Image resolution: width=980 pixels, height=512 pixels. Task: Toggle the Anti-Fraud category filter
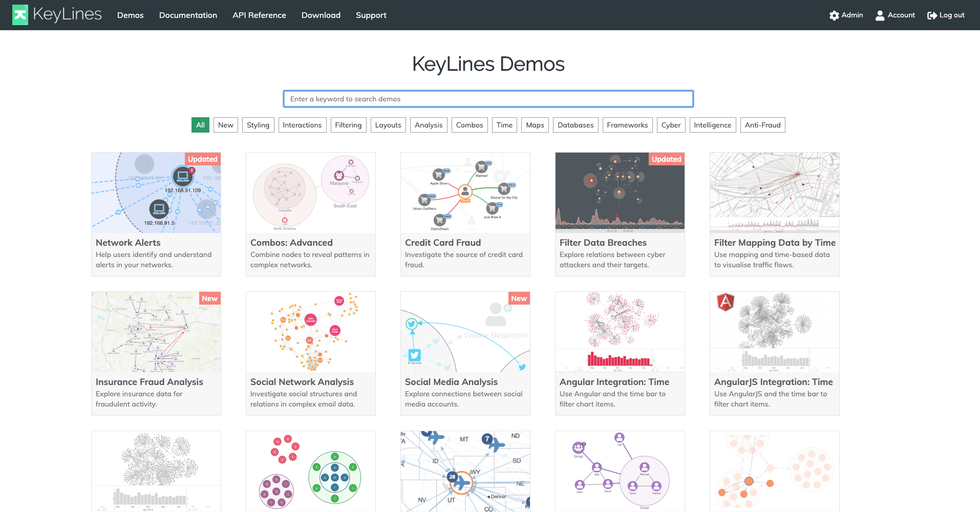(762, 124)
